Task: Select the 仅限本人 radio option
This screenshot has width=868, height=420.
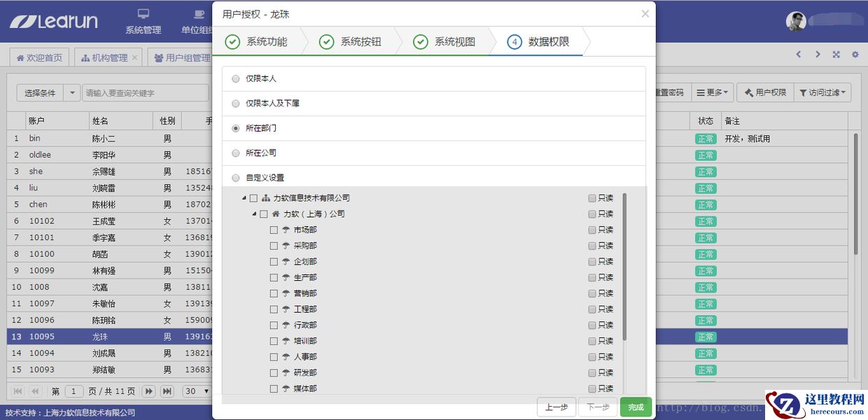Action: [x=235, y=79]
